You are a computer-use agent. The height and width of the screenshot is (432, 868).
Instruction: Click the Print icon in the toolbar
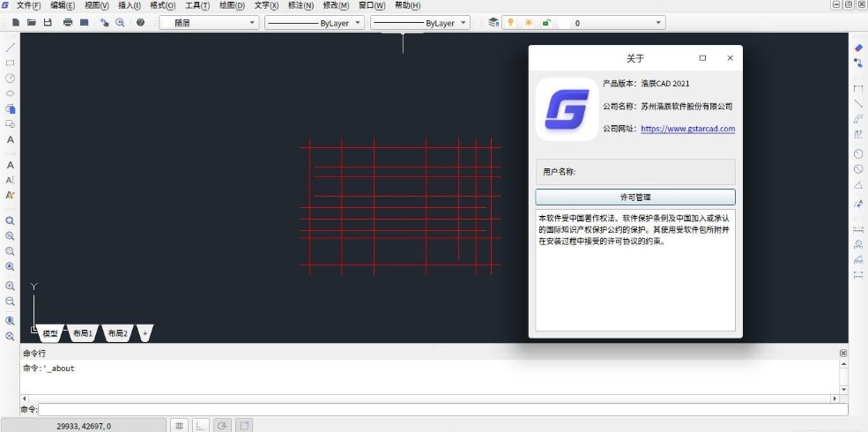[68, 23]
